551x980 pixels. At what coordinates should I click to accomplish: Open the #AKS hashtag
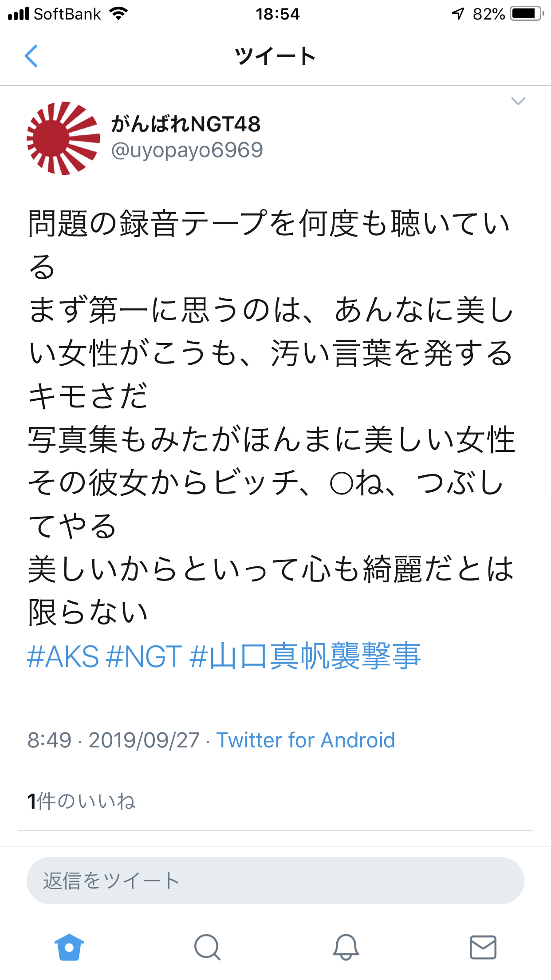(x=63, y=657)
